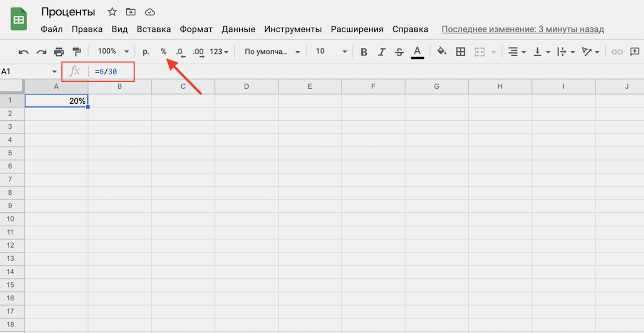Open the По умолча... font dropdown
The image size is (644, 333).
(272, 52)
